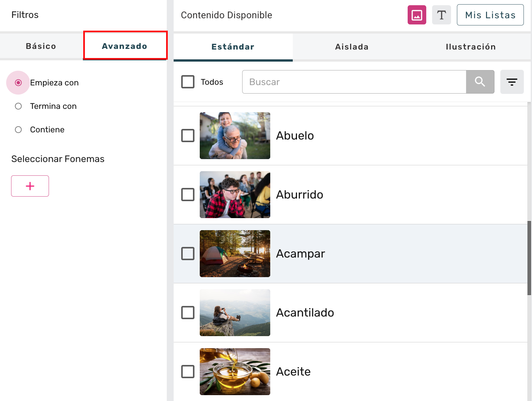The height and width of the screenshot is (401, 532).
Task: Tick the checkbox for Abuelo
Action: [188, 136]
